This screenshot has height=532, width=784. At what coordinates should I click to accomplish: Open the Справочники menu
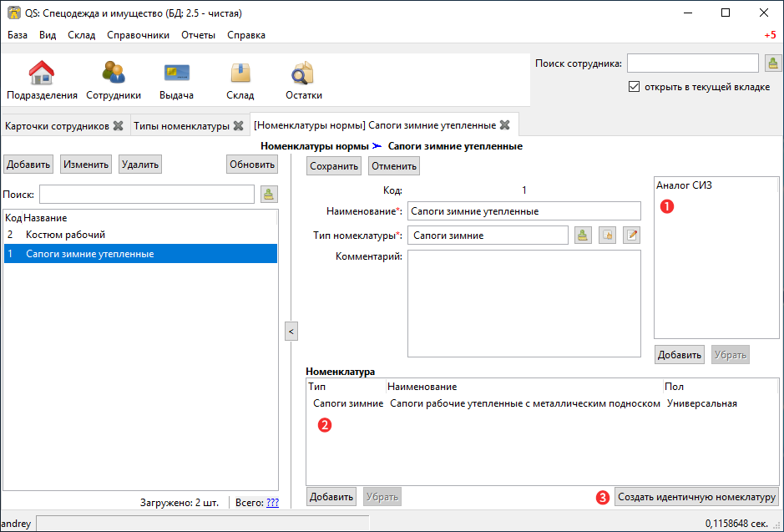click(x=138, y=35)
